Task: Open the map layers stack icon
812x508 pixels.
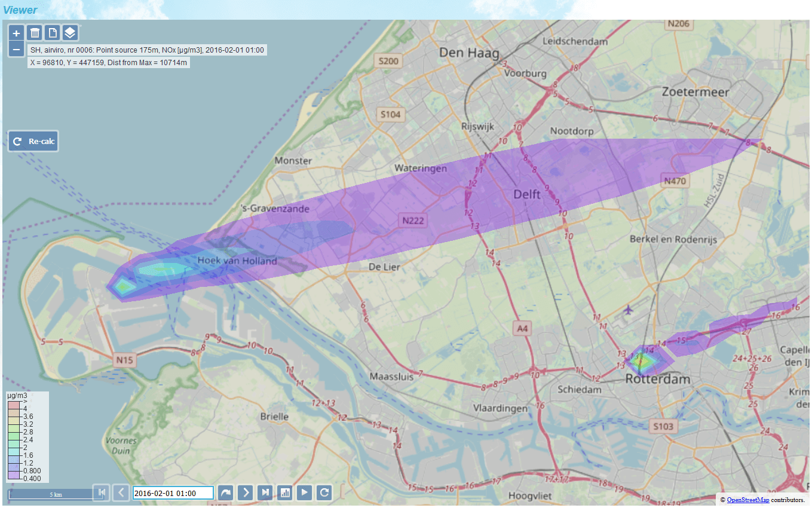Action: tap(70, 33)
